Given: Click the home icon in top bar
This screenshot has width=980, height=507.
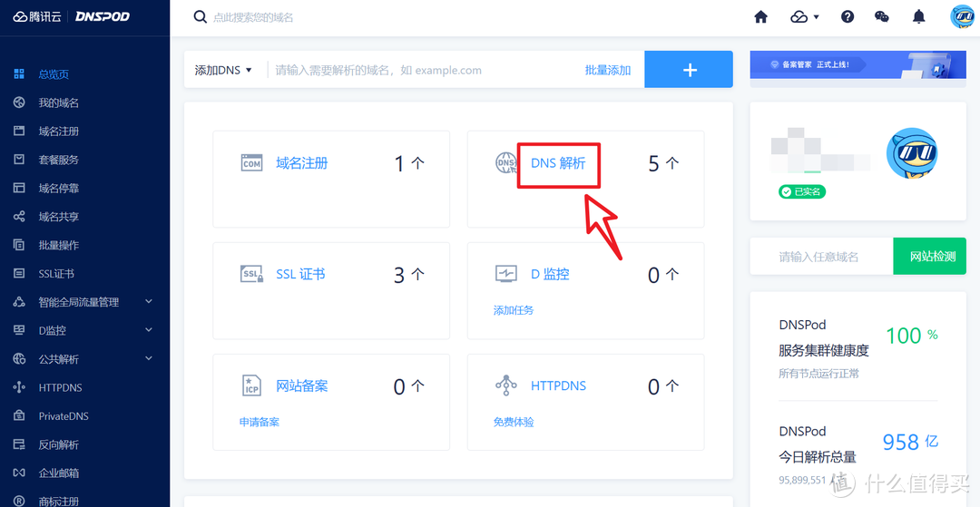Looking at the screenshot, I should pyautogui.click(x=760, y=17).
